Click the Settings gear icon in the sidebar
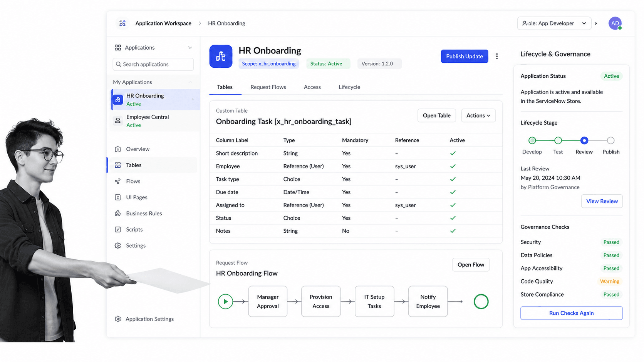Screen dimensions: 644x362 (118, 246)
